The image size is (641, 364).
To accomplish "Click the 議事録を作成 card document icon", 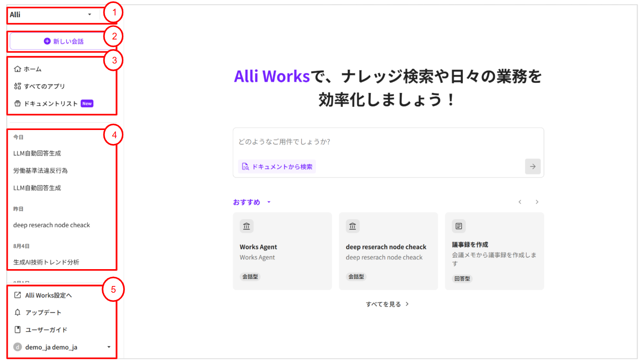I will [458, 226].
